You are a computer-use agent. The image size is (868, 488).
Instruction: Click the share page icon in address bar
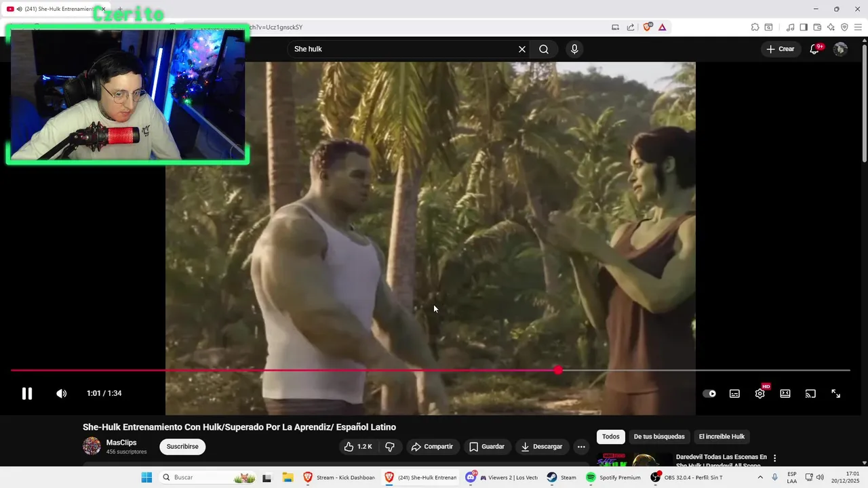[x=631, y=27]
